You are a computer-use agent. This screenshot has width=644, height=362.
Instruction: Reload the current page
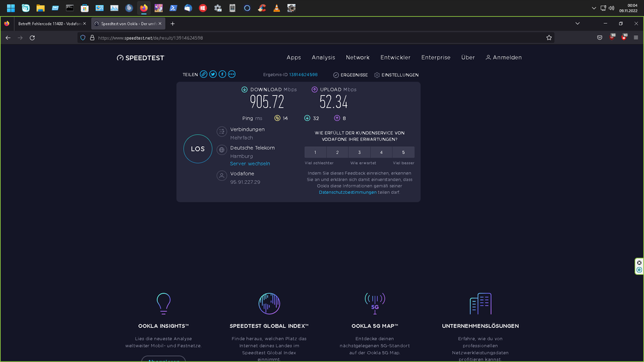tap(32, 38)
